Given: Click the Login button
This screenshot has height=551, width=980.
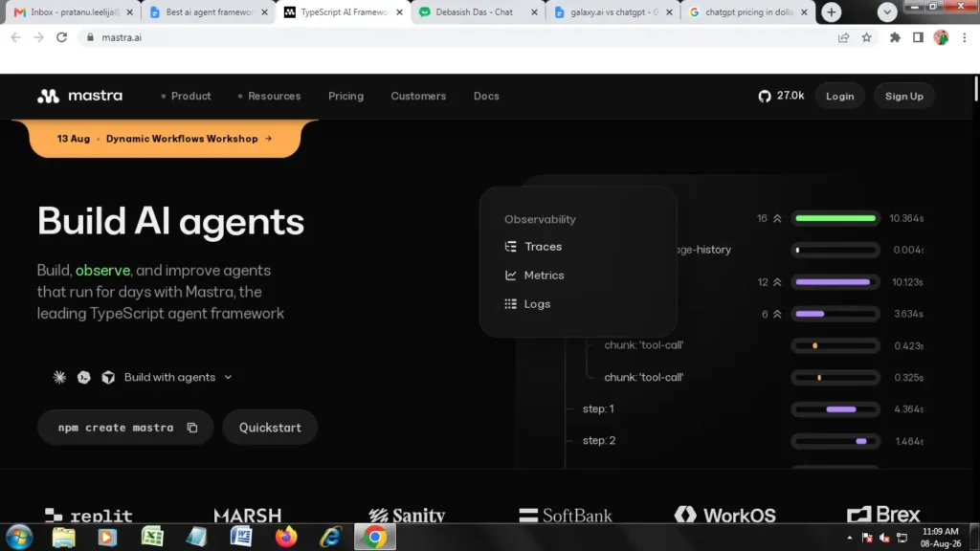Looking at the screenshot, I should pyautogui.click(x=839, y=97).
